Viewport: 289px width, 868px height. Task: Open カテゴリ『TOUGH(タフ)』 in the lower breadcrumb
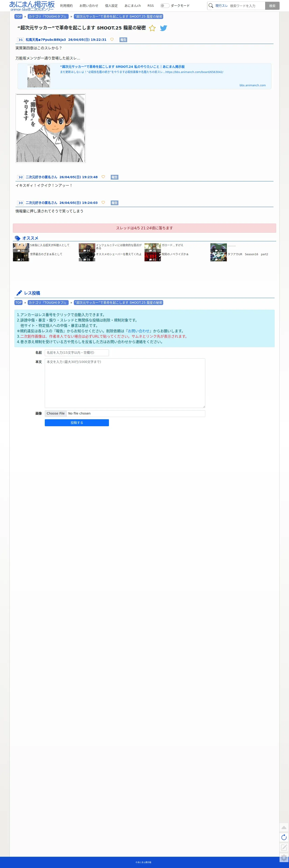(x=48, y=303)
